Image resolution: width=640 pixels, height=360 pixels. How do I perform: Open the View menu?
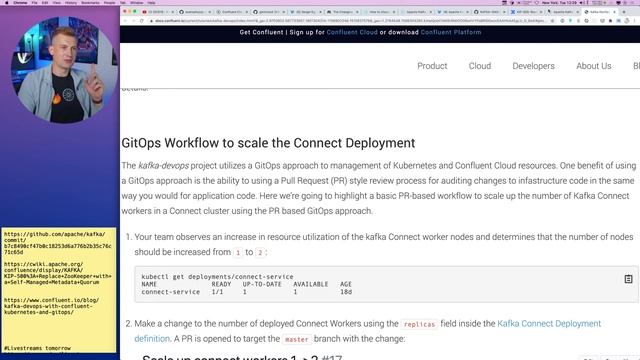[57, 2]
